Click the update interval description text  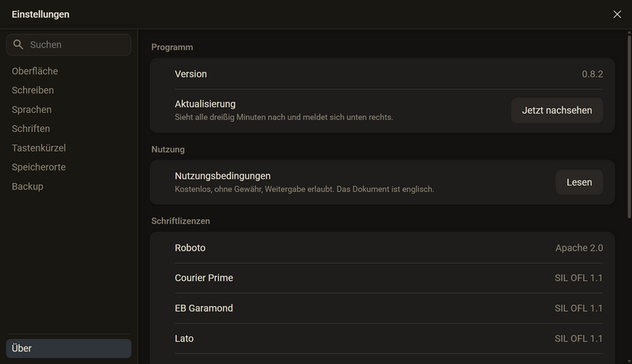pyautogui.click(x=284, y=117)
